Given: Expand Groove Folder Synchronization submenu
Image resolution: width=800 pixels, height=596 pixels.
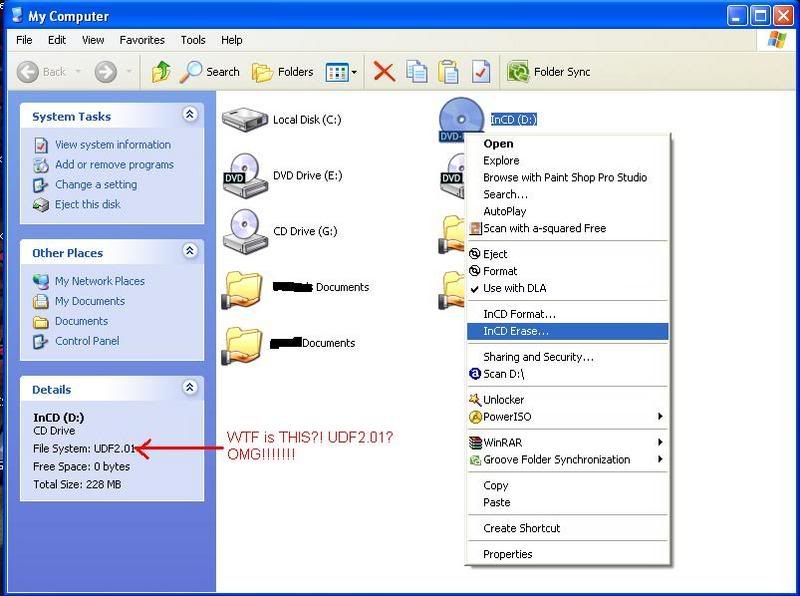Looking at the screenshot, I should click(x=567, y=460).
